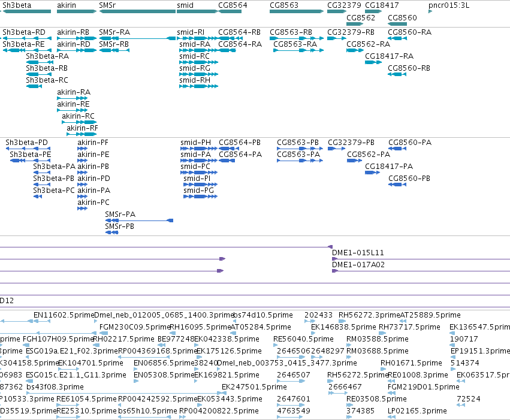Select the CG8563 gene label
This screenshot has height=420, width=510.
284,5
